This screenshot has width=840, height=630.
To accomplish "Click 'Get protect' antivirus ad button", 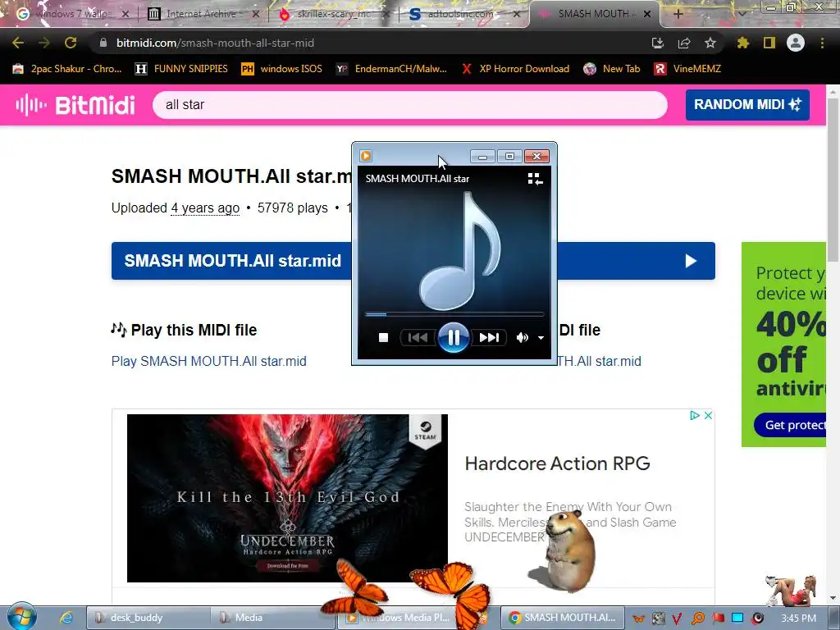I will point(790,425).
